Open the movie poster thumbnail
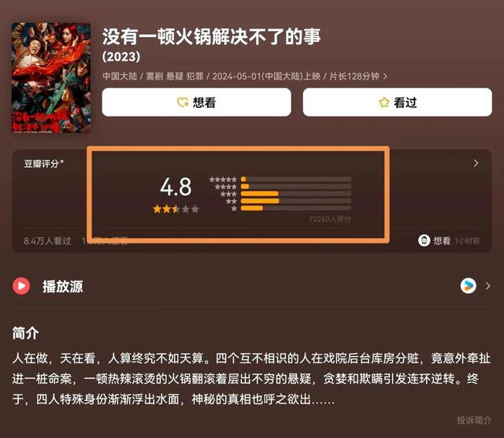Viewport: 504px width, 438px height. click(x=51, y=77)
